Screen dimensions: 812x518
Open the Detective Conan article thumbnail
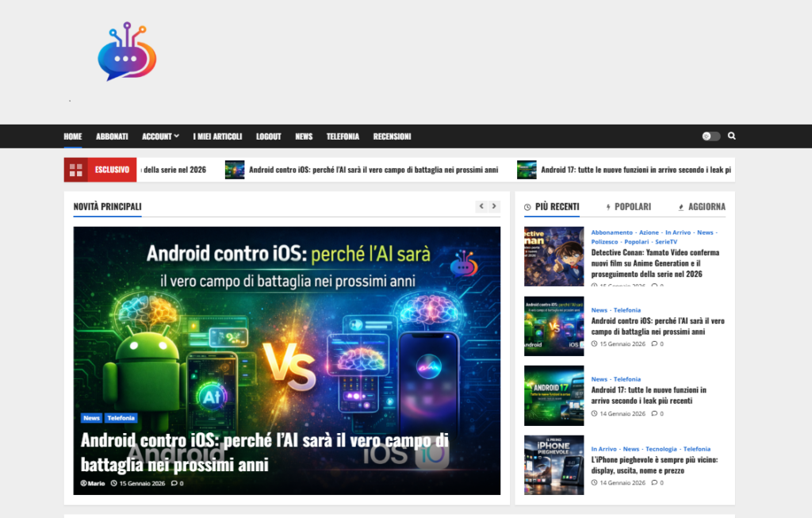point(553,256)
